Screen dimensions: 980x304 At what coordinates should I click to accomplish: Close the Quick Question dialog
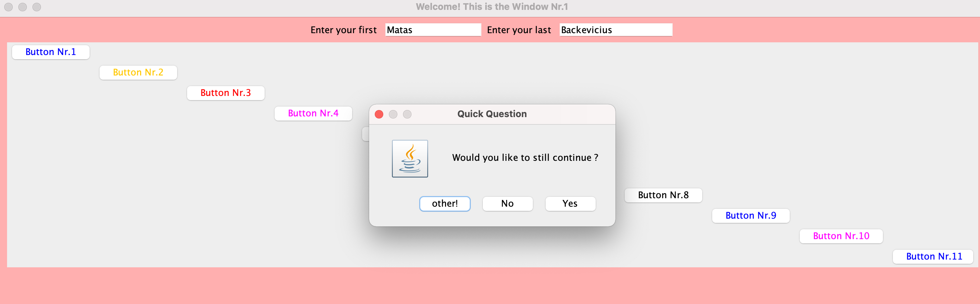click(x=379, y=114)
